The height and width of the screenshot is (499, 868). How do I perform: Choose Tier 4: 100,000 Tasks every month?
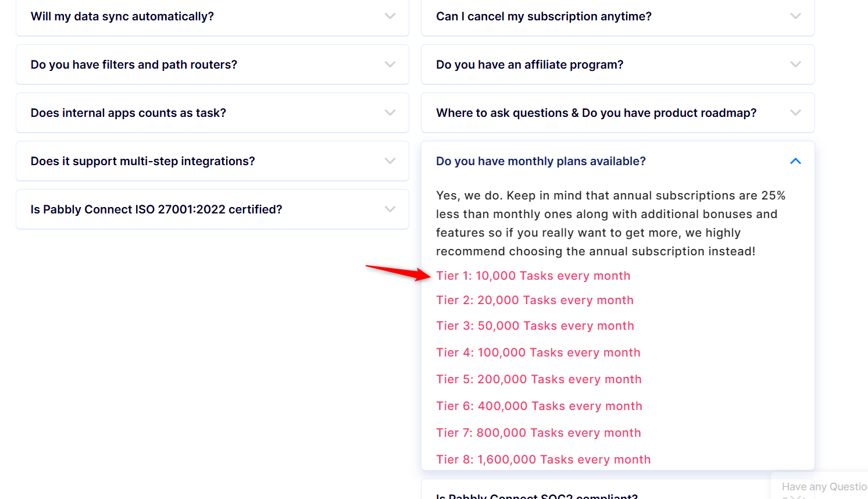coord(538,352)
